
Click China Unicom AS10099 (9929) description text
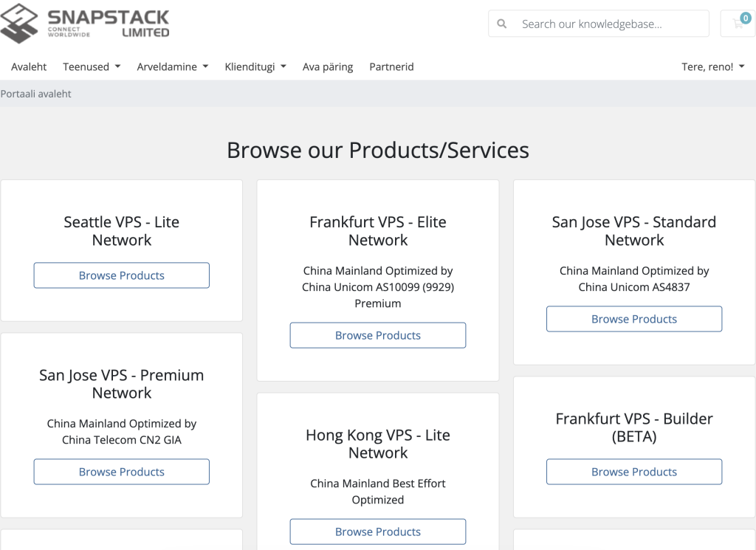(x=378, y=286)
